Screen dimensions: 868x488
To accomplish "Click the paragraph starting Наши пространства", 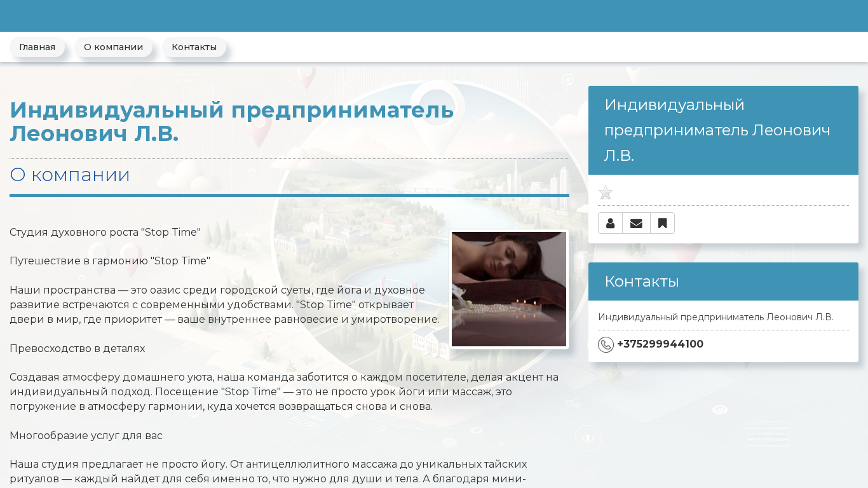I will click(224, 305).
